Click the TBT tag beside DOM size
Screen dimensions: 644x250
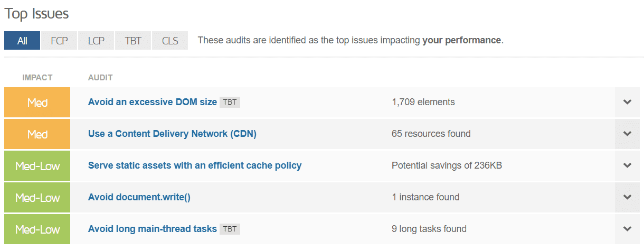coord(230,102)
